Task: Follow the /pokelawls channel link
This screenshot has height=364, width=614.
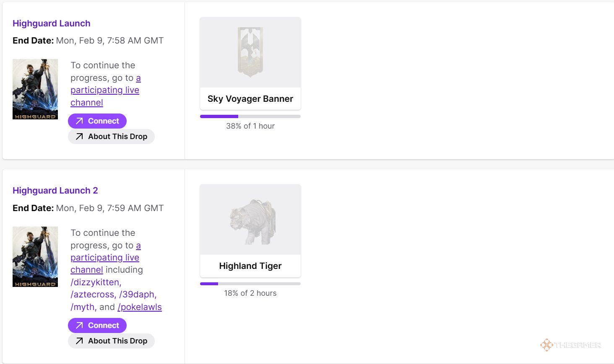Action: point(140,307)
